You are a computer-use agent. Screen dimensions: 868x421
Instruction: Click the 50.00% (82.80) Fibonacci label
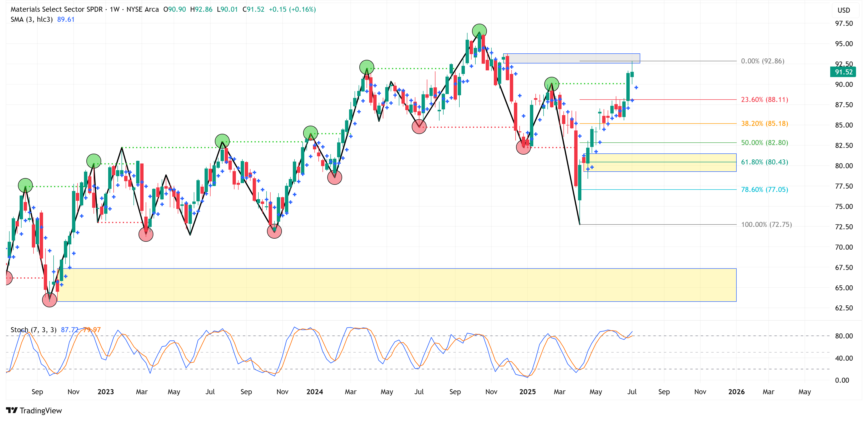764,143
